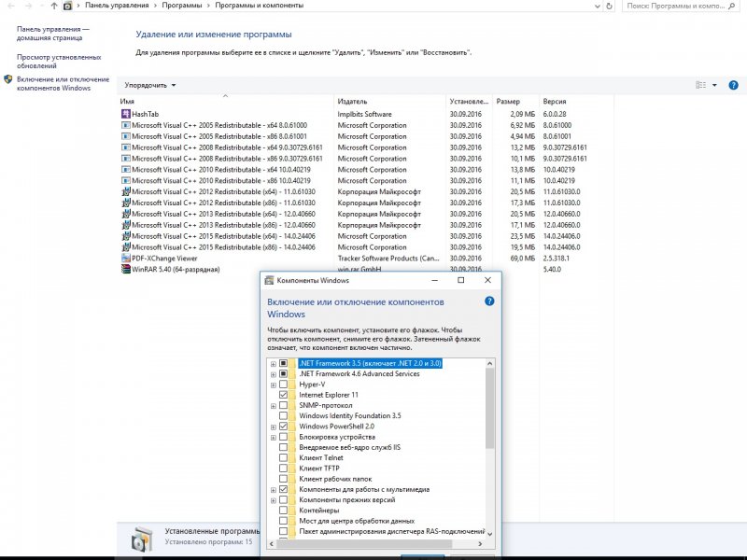This screenshot has height=560, width=747.
Task: Select Мост для центра обработки данных item
Action: tap(357, 521)
